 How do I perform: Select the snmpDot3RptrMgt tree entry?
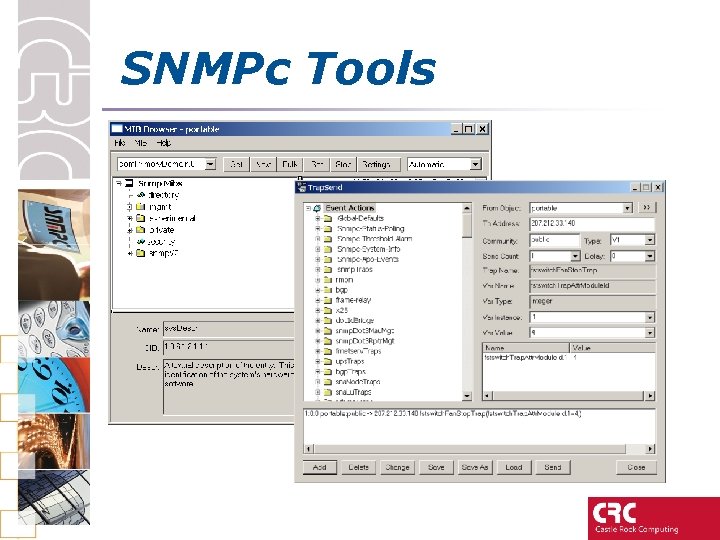pos(365,341)
